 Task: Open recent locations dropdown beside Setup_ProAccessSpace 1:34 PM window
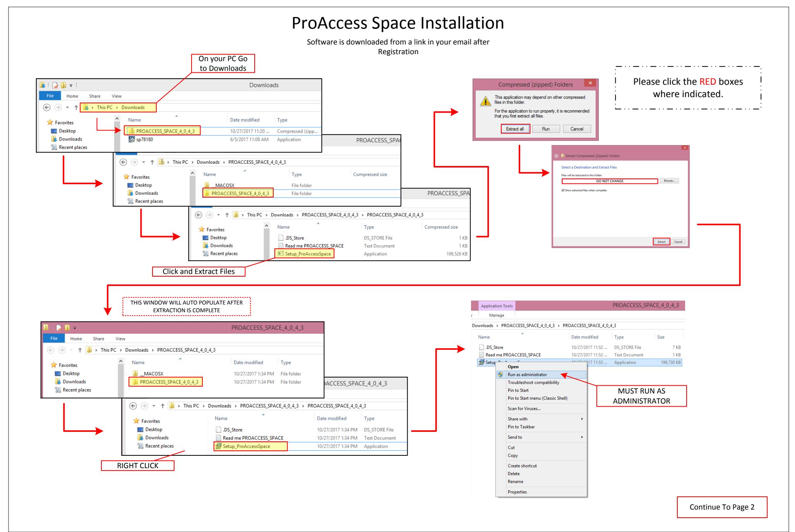[x=154, y=406]
